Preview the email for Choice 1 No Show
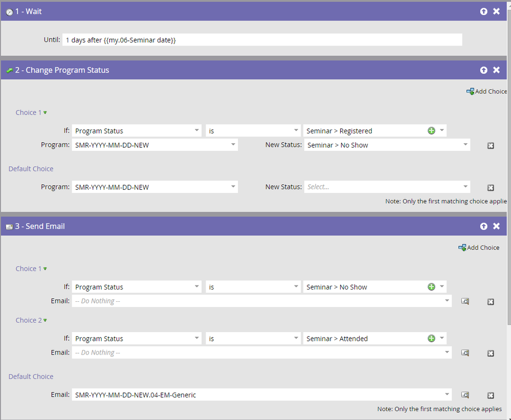511x420 pixels. click(465, 301)
